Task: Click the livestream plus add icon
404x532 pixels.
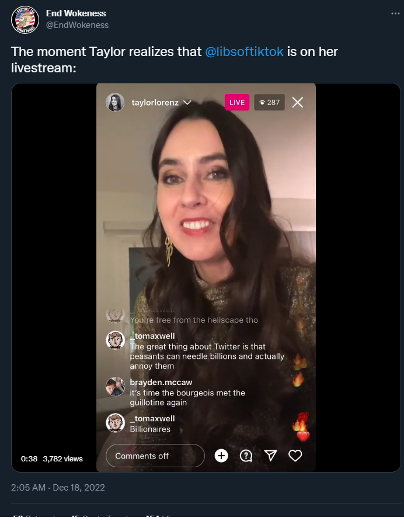Action: (x=221, y=456)
